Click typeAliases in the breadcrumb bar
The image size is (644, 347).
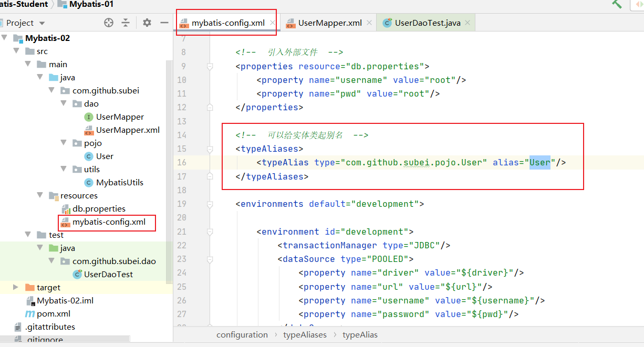click(x=305, y=334)
